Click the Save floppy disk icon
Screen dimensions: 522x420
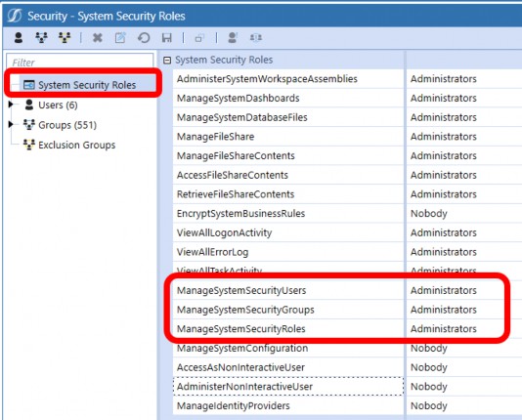point(166,37)
